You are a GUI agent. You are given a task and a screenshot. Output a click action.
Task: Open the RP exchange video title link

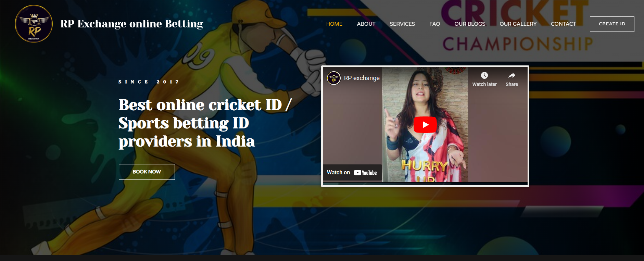(362, 78)
